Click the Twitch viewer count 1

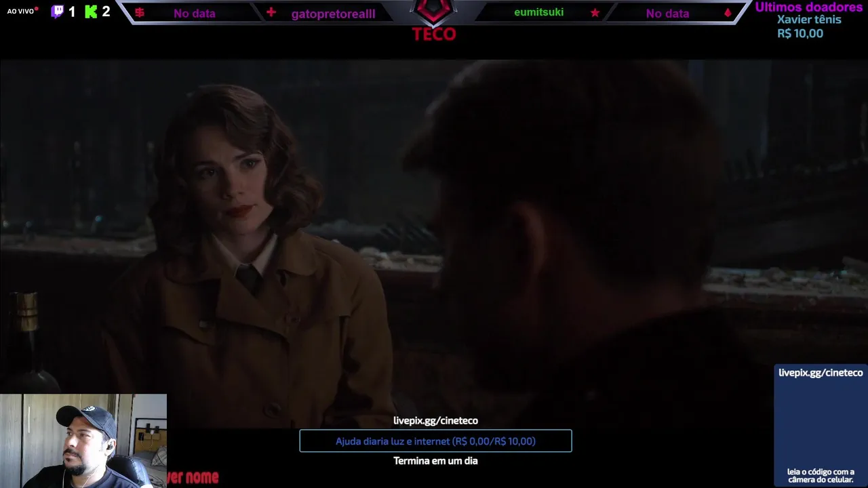[72, 12]
